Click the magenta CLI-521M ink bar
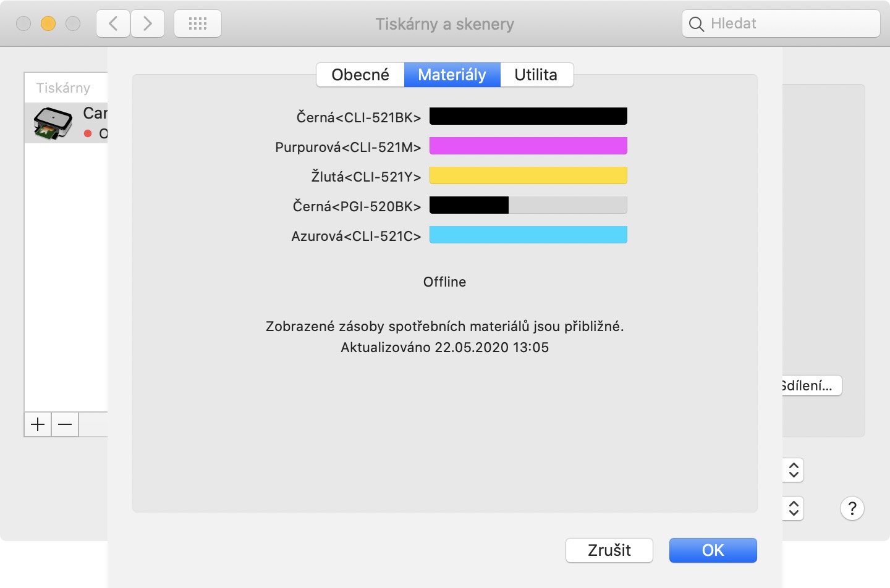This screenshot has width=890, height=588. (x=528, y=146)
